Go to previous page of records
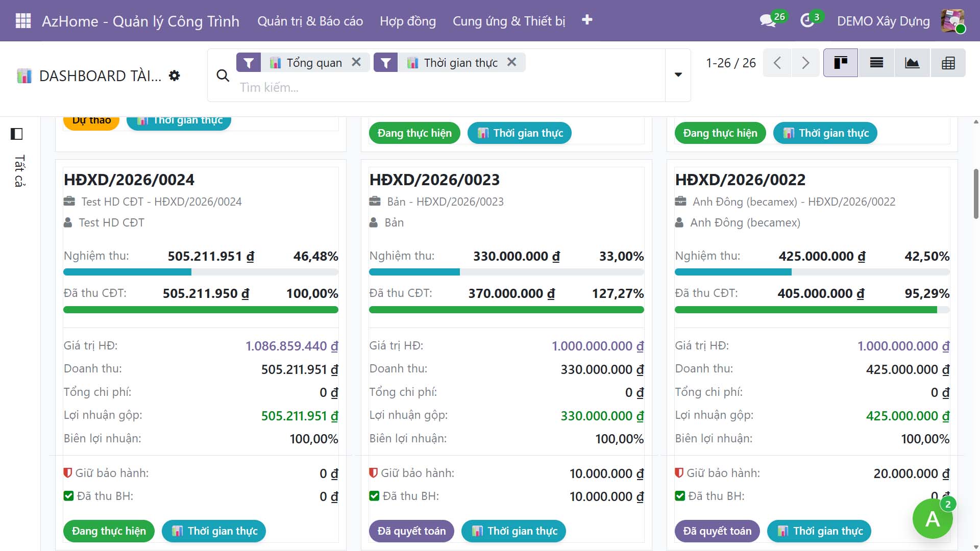 [x=777, y=63]
